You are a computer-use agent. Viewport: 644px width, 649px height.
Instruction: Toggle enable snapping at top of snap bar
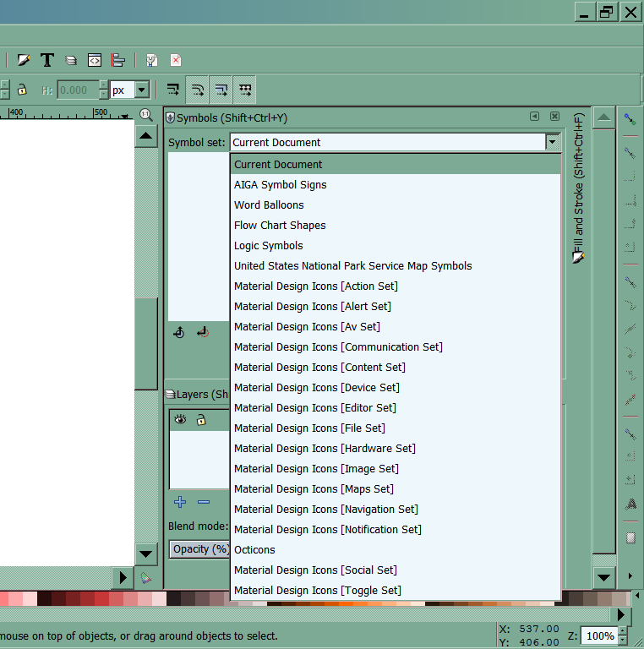coord(630,118)
